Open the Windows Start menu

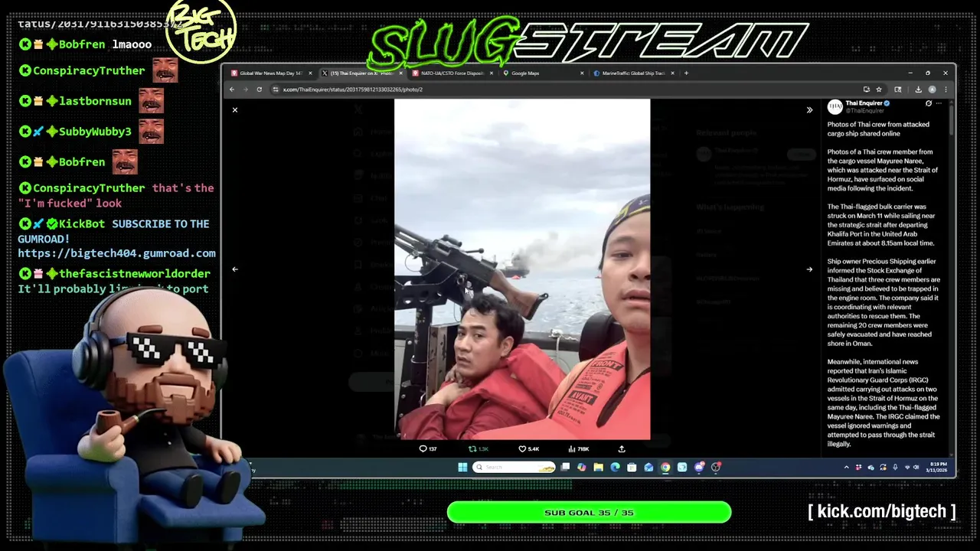point(462,467)
